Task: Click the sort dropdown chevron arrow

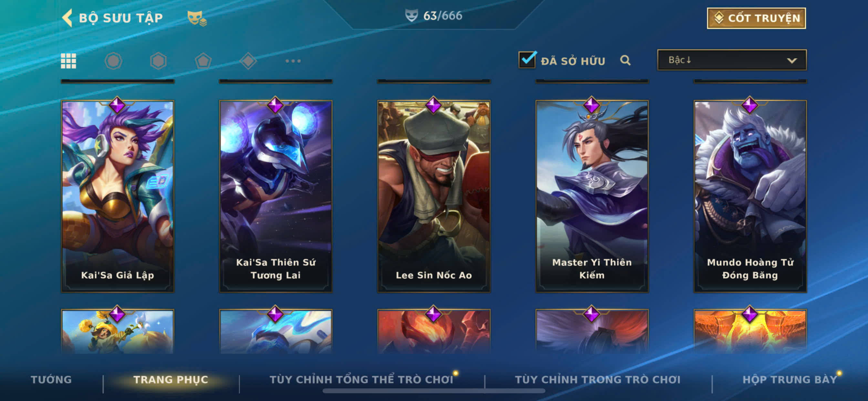Action: pos(792,61)
